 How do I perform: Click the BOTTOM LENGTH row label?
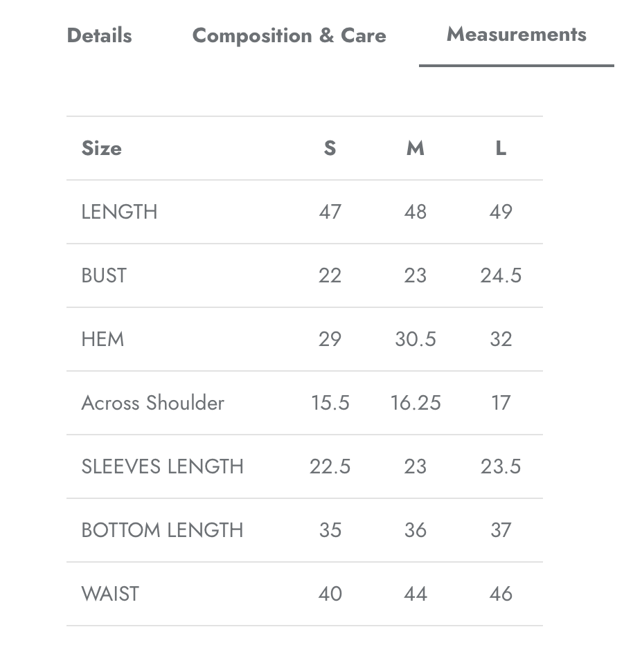tap(162, 530)
